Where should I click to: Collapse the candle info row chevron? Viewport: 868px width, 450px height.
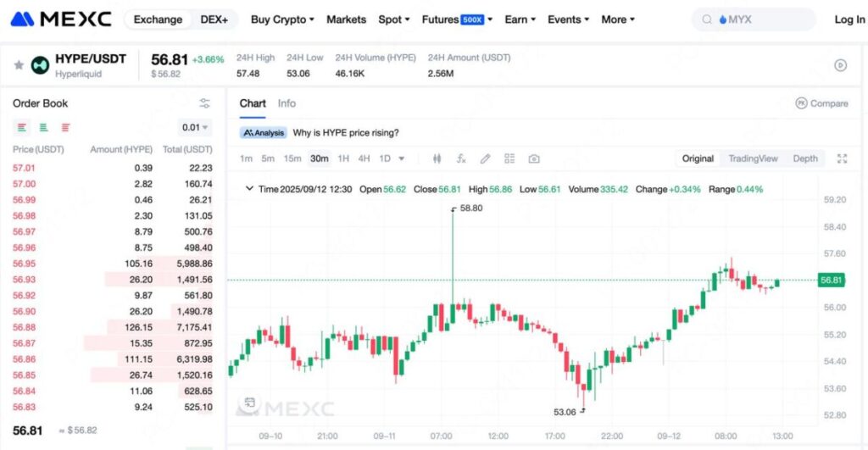(249, 189)
